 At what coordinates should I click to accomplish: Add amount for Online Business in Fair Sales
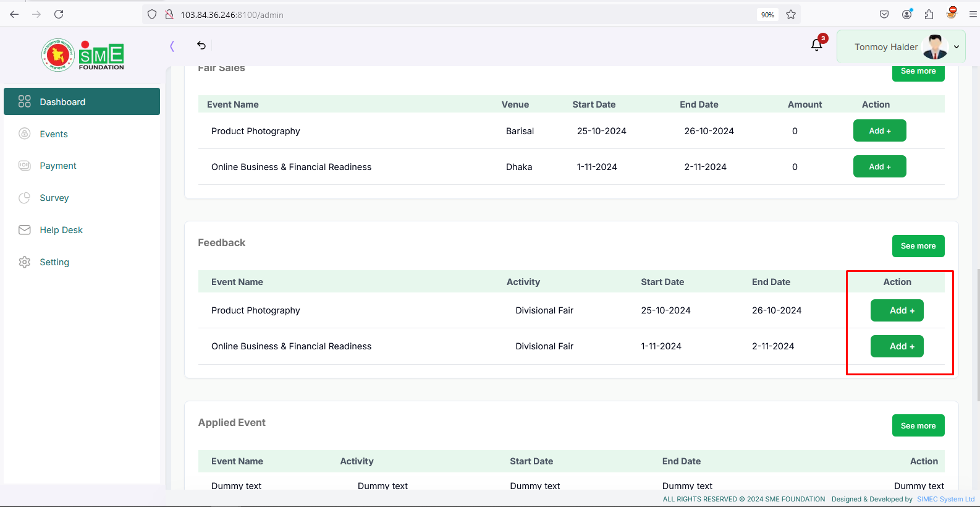880,166
